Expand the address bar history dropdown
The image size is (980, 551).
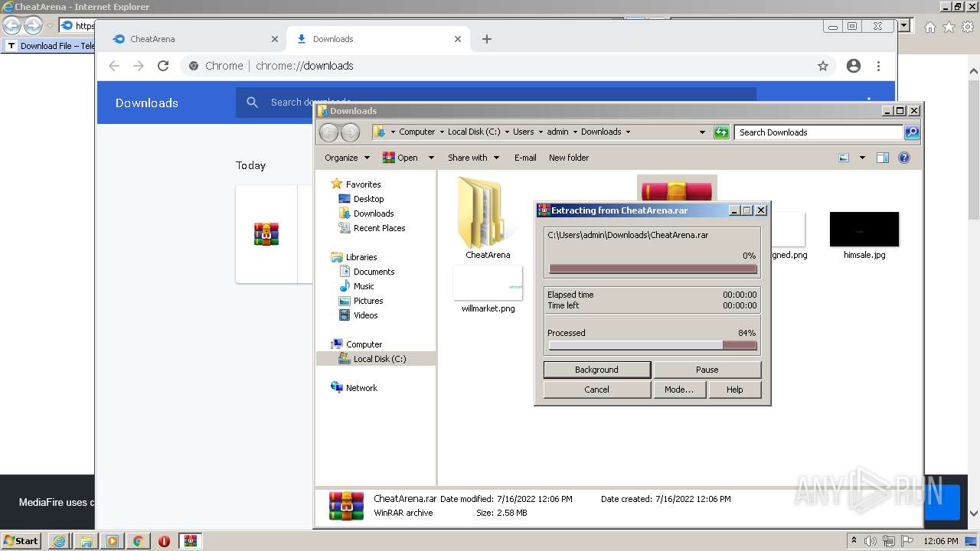coord(702,132)
